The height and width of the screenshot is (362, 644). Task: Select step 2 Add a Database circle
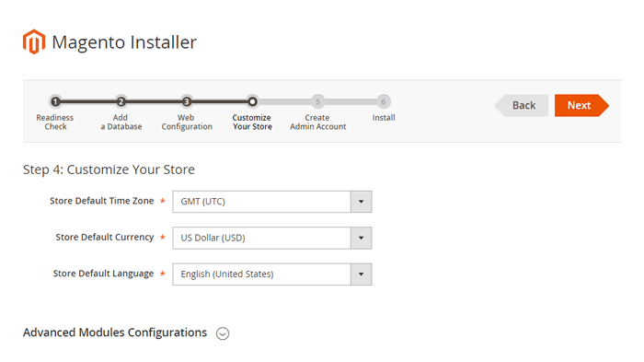point(121,101)
